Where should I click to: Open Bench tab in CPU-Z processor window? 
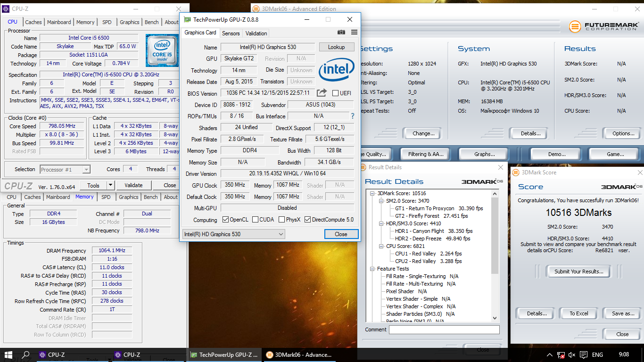152,22
